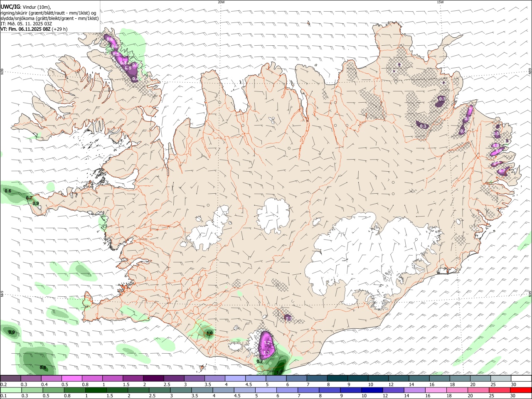Select the 'VT: Fim. 06.11.2025 08Z (+29 h)' line
The image size is (532, 399).
34,29
